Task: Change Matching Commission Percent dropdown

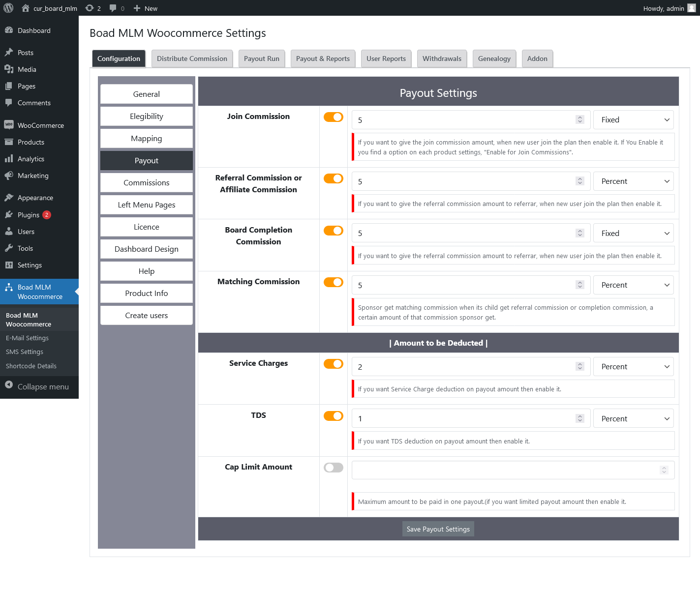Action: (x=633, y=285)
